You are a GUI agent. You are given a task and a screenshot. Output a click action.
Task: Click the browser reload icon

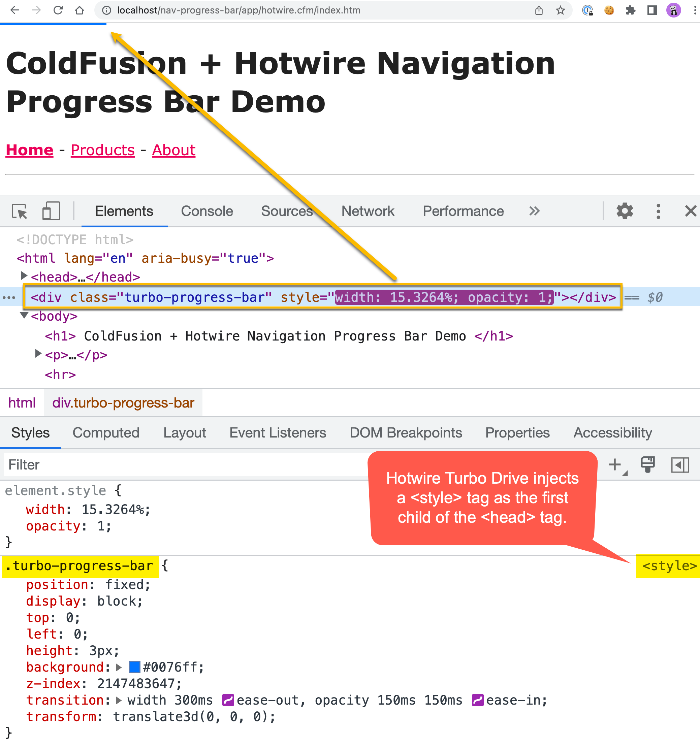tap(58, 10)
